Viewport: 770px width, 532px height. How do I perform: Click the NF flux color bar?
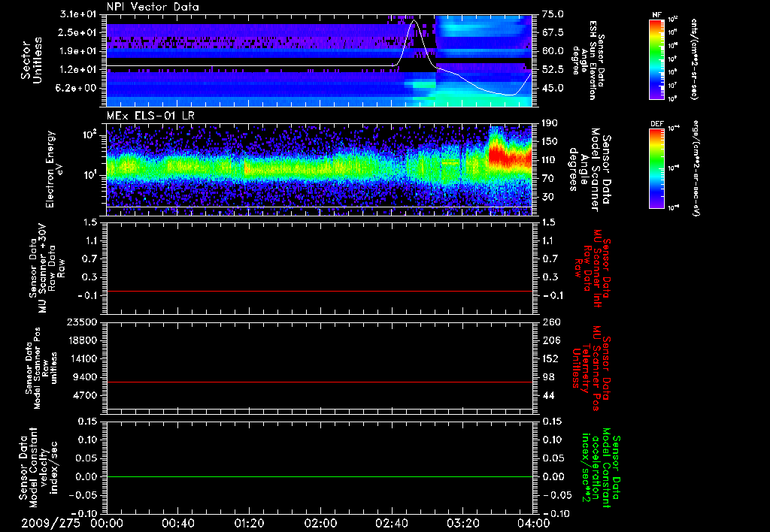pos(656,59)
